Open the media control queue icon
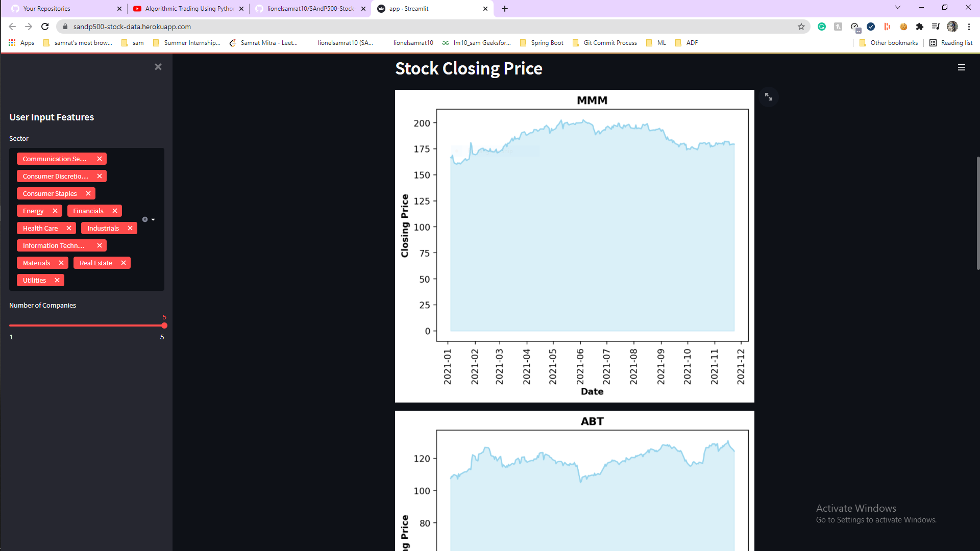 coord(936,27)
